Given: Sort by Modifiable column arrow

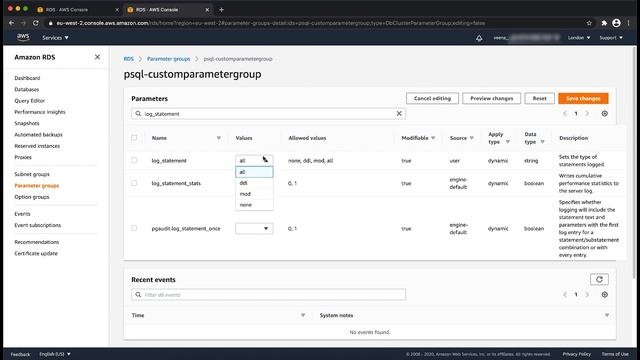Looking at the screenshot, I should pos(433,138).
